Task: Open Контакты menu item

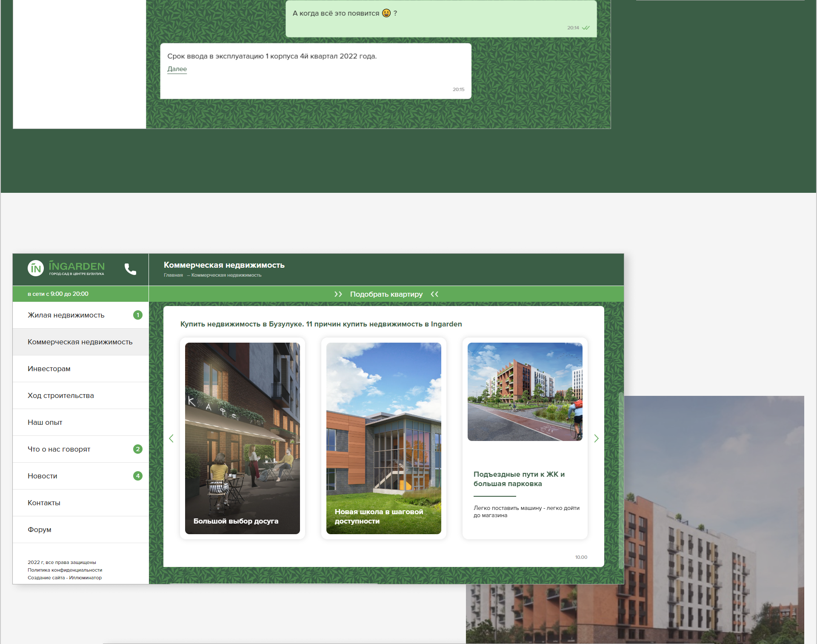Action: (x=44, y=503)
